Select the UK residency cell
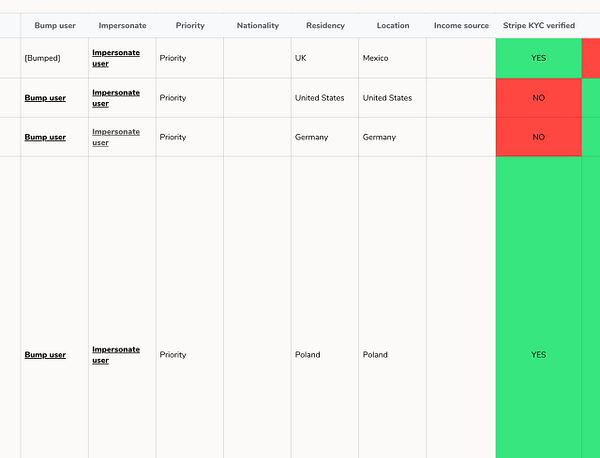The image size is (600, 458). pos(301,58)
